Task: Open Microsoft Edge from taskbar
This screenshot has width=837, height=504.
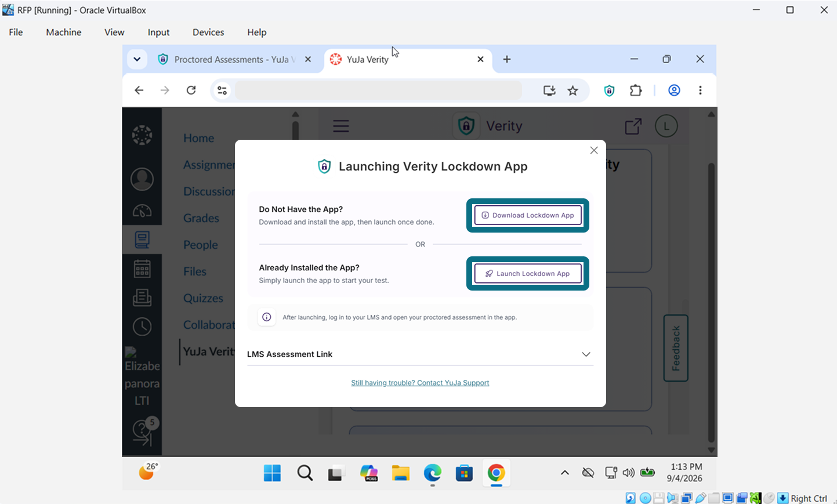Action: pos(432,473)
